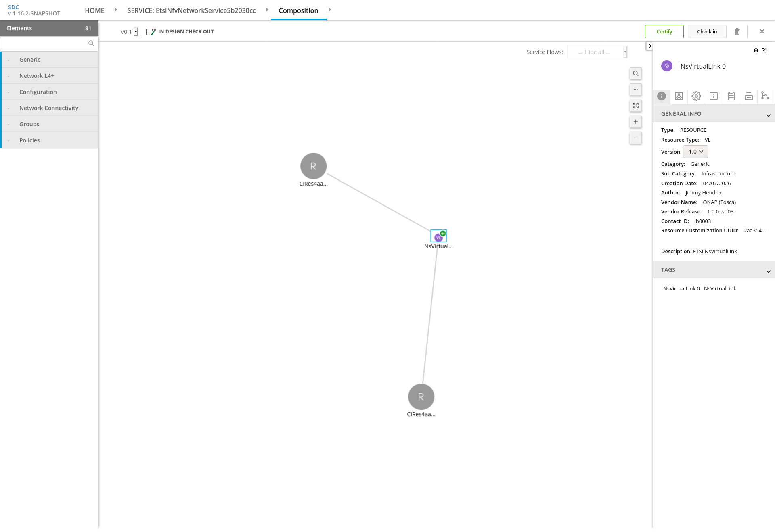Expand the Network Connectivity category
This screenshot has height=532, width=775.
coord(49,108)
